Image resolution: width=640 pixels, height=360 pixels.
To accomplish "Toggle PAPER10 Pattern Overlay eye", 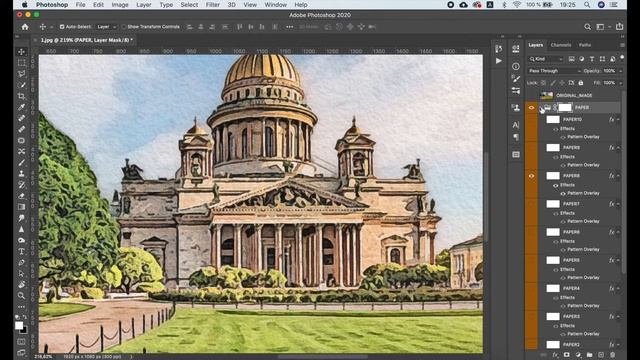I will (563, 137).
